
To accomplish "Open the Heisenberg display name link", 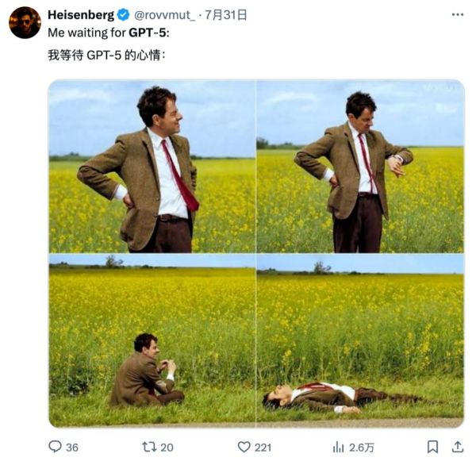I will pos(81,14).
